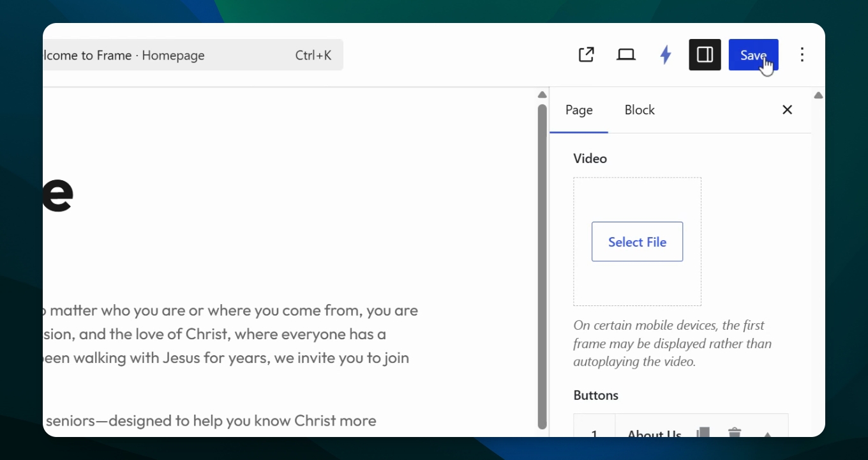The image size is (868, 460).
Task: Open the lightning bolt Jetpack panel
Action: [666, 55]
